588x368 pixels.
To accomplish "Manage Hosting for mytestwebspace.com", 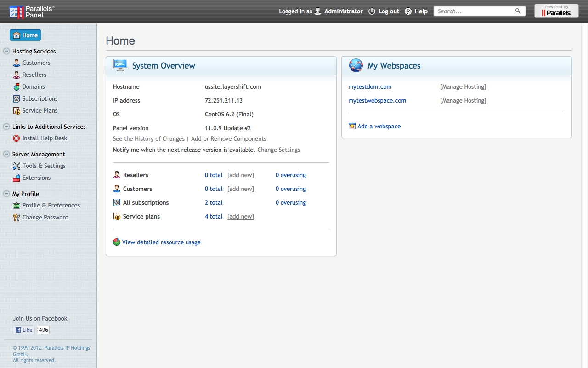I will click(463, 101).
